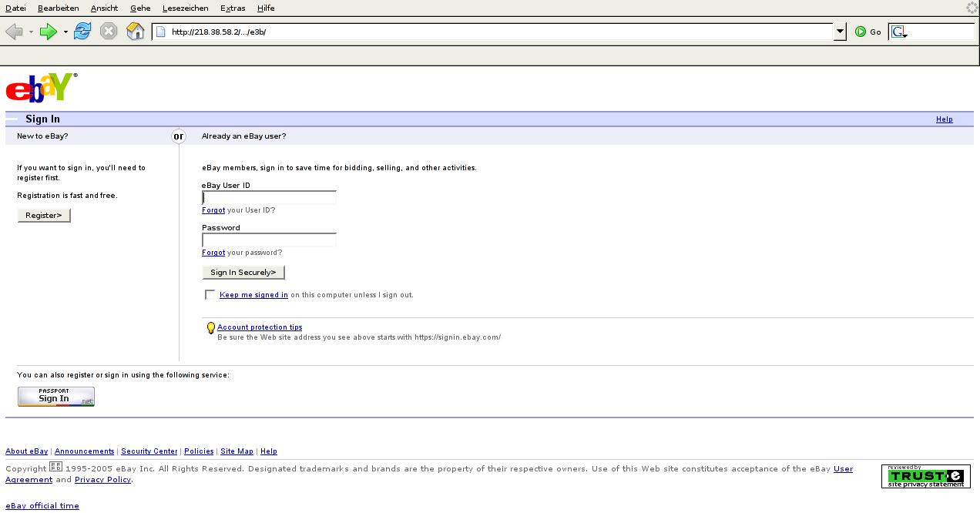This screenshot has width=980, height=513.
Task: Open the footer Help link
Action: [269, 451]
